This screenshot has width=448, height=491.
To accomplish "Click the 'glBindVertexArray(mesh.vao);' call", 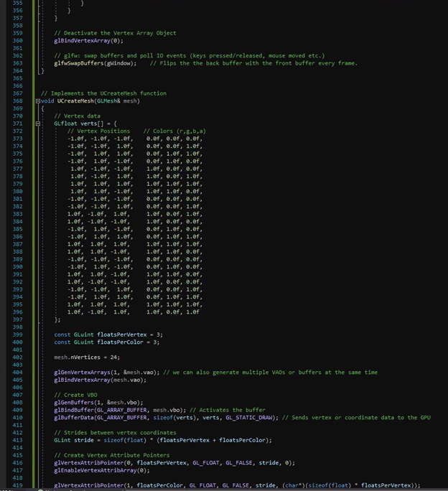I will (x=101, y=380).
